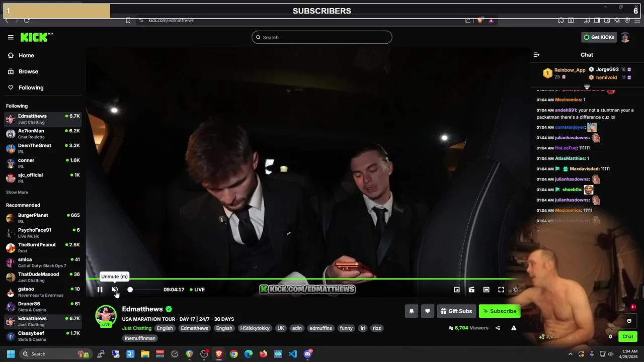Open TheBurntPeanut recommended channel
The width and height of the screenshot is (644, 362).
point(43,247)
